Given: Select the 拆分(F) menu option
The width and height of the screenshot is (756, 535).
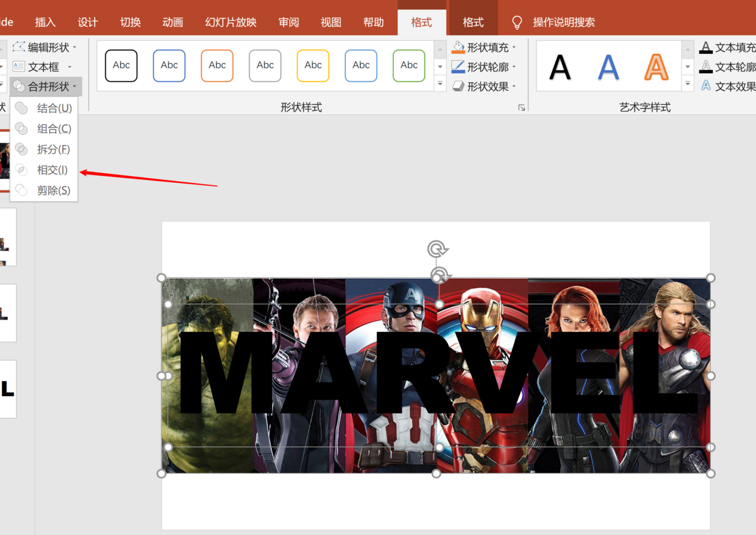Looking at the screenshot, I should click(44, 149).
